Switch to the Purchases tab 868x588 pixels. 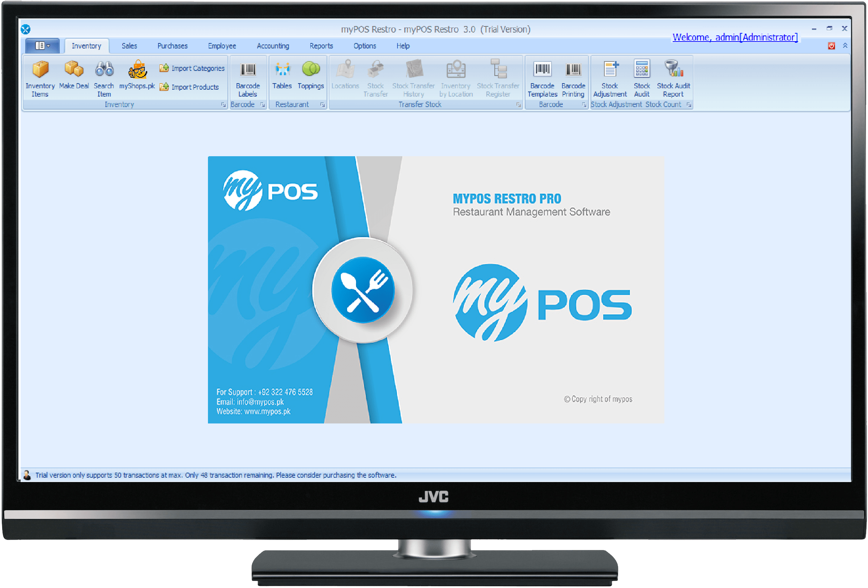(x=173, y=46)
